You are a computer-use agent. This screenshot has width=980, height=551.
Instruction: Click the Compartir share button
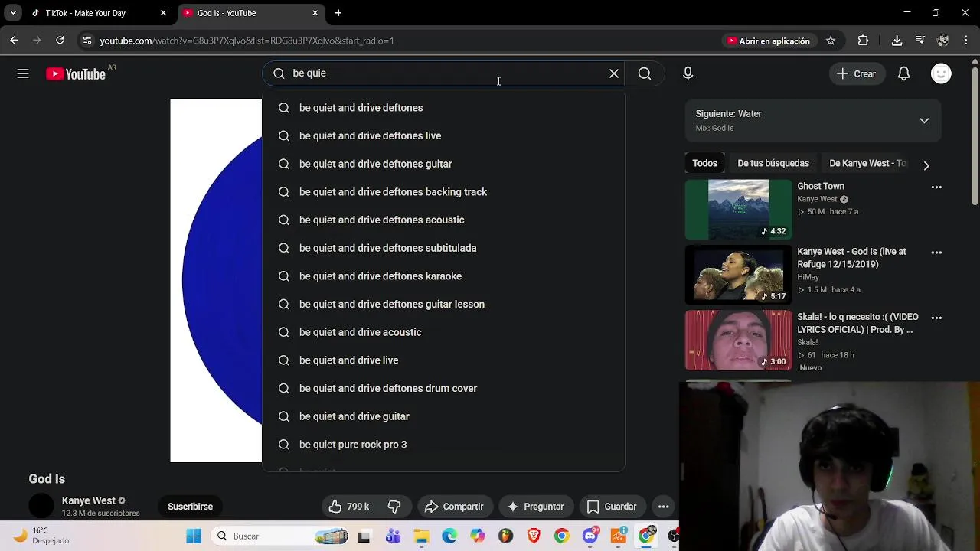pyautogui.click(x=454, y=507)
